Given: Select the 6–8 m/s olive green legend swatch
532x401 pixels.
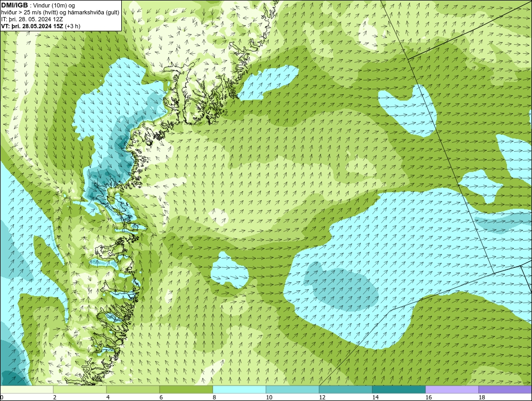Looking at the screenshot, I should point(186,389).
